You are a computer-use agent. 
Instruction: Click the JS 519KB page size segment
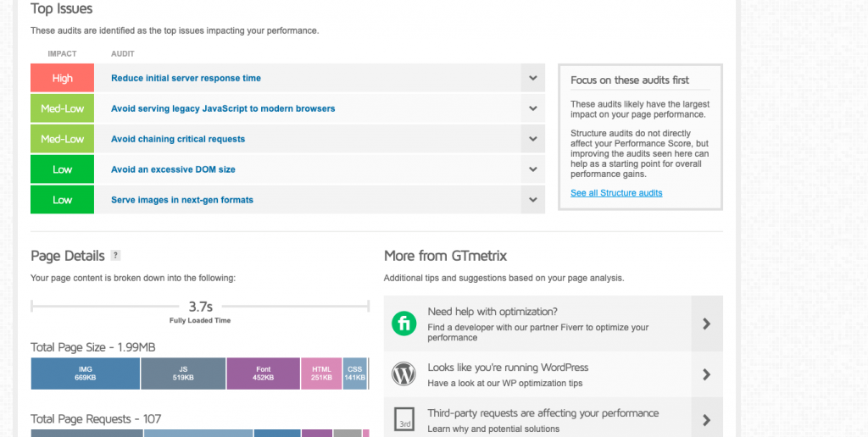[183, 373]
